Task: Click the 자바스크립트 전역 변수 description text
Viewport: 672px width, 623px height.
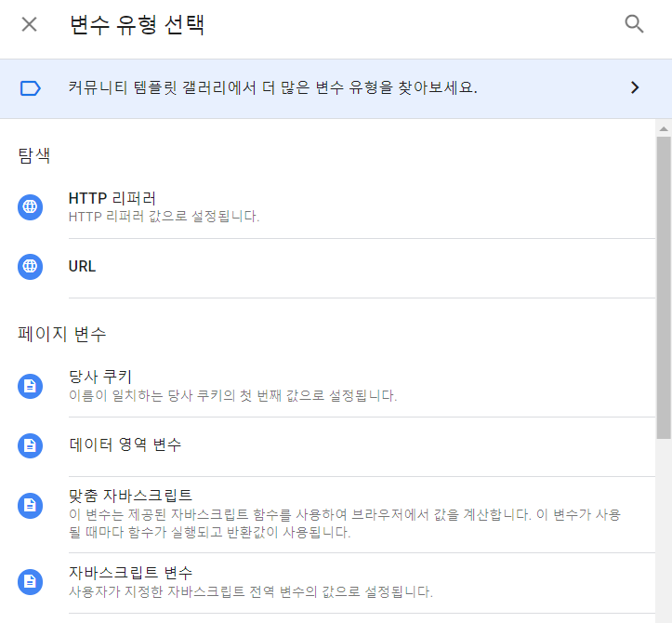Action: pyautogui.click(x=251, y=592)
